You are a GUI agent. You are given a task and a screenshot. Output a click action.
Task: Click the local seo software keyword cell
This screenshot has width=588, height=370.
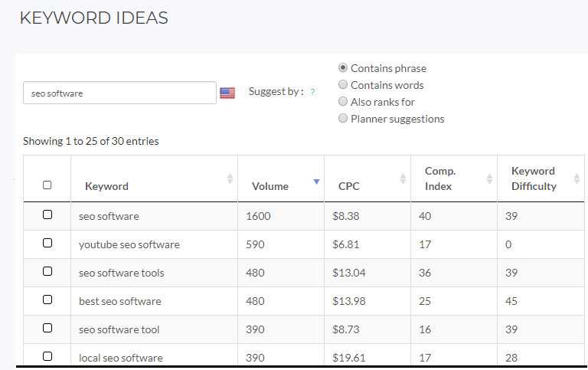(121, 358)
